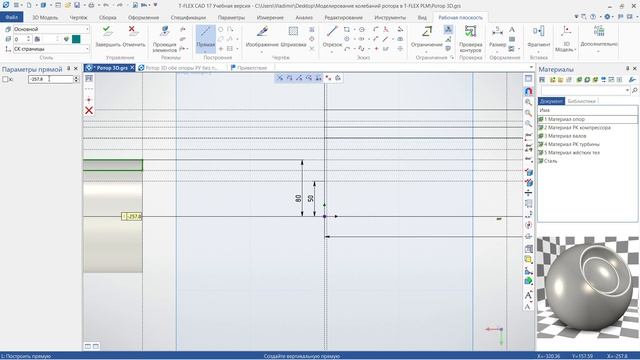Select '4 Материал РК турбины' row
The height and width of the screenshot is (360, 640).
(588, 144)
